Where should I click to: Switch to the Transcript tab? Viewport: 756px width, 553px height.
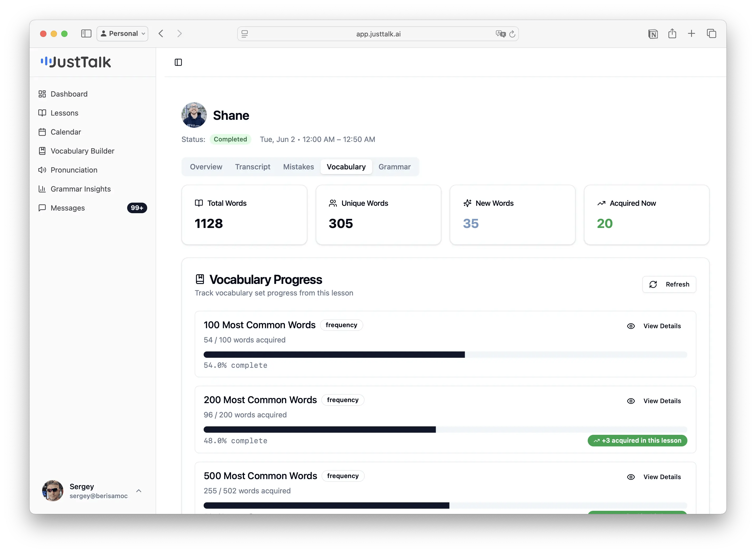point(253,167)
